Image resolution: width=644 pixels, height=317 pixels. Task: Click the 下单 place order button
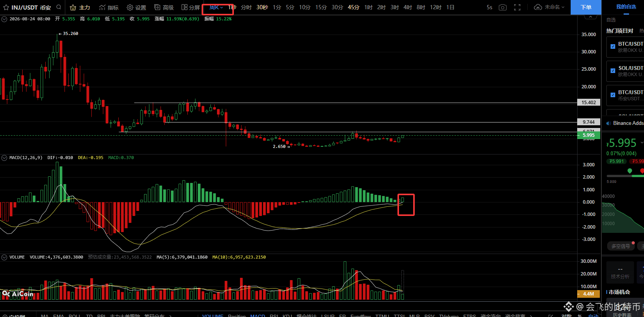(586, 7)
